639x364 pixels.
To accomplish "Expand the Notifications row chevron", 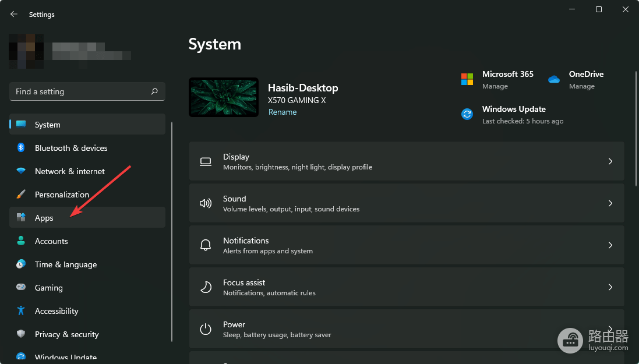I will pos(610,245).
